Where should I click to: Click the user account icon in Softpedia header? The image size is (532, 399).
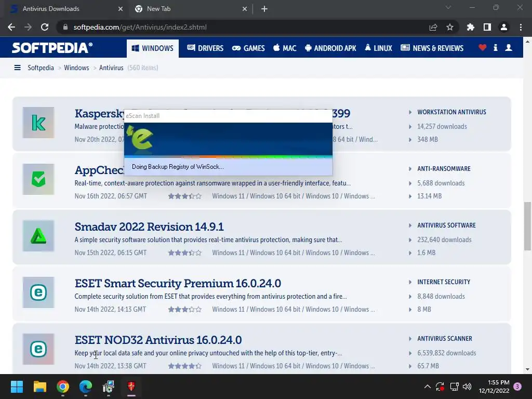508,47
